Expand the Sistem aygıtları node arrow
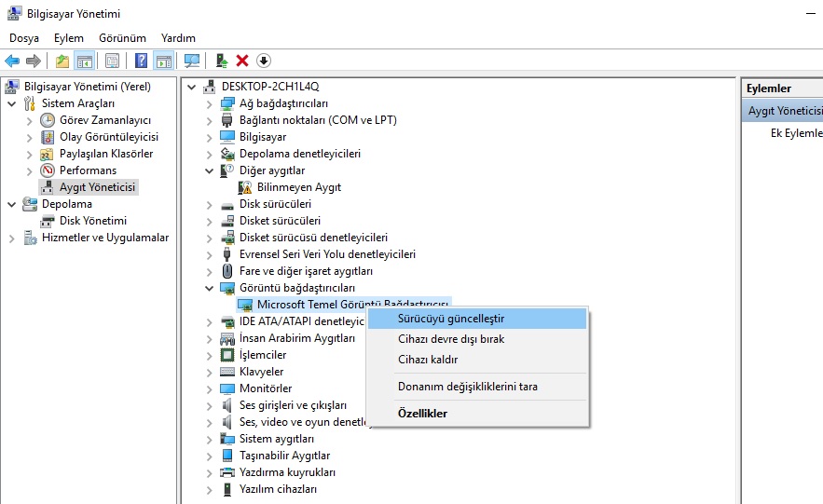 [209, 440]
